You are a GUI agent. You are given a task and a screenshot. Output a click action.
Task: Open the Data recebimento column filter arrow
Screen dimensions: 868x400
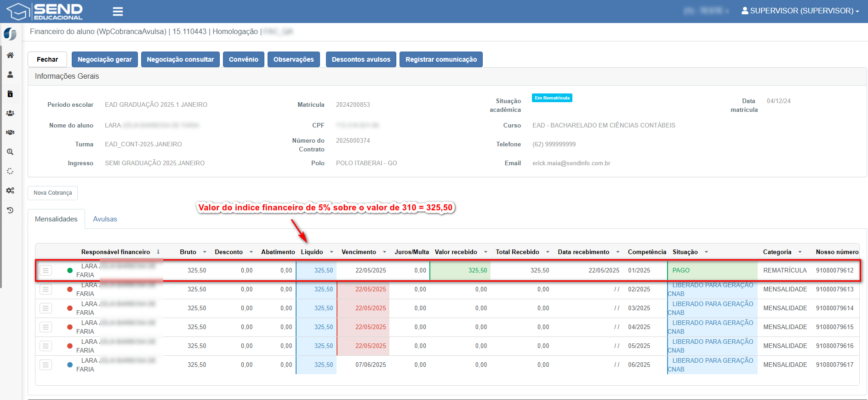click(x=618, y=252)
